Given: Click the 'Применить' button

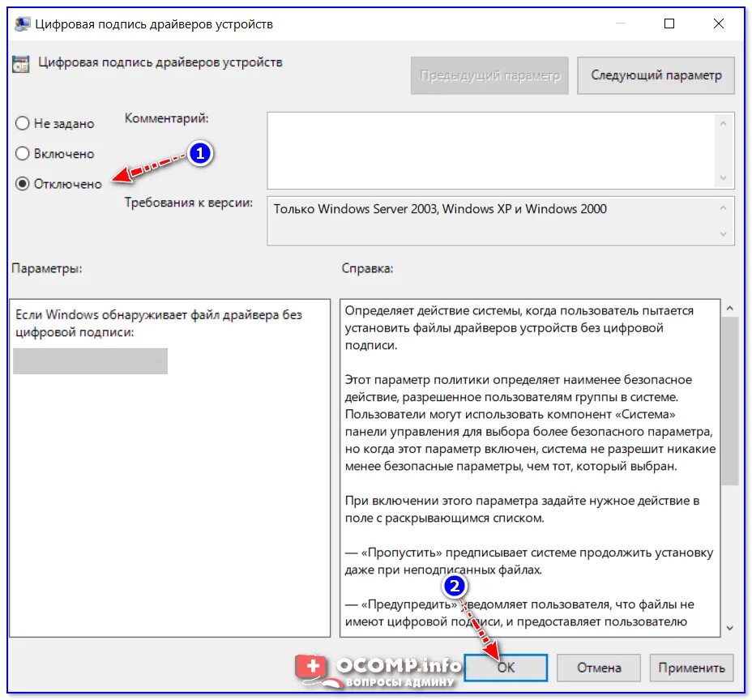Looking at the screenshot, I should [x=691, y=668].
